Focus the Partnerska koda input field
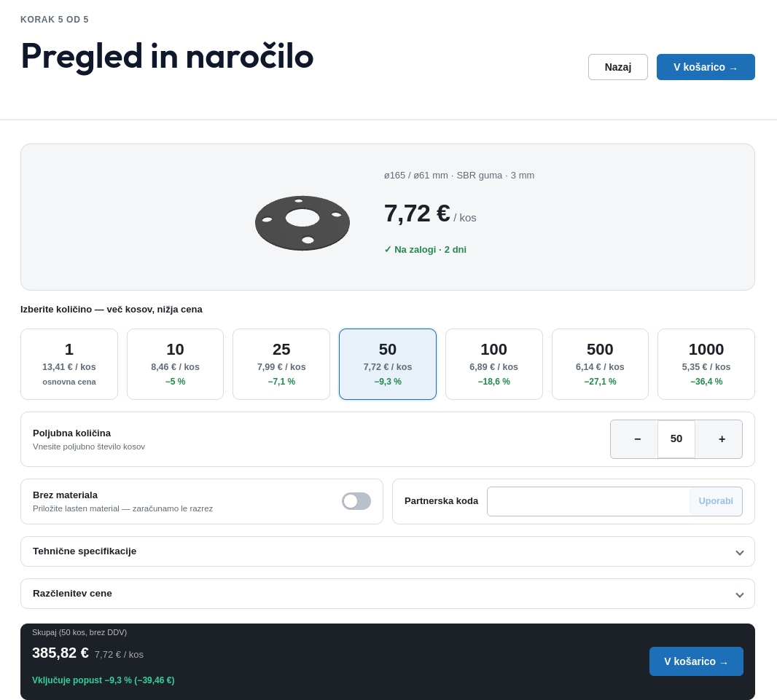777x700 pixels. pyautogui.click(x=588, y=501)
